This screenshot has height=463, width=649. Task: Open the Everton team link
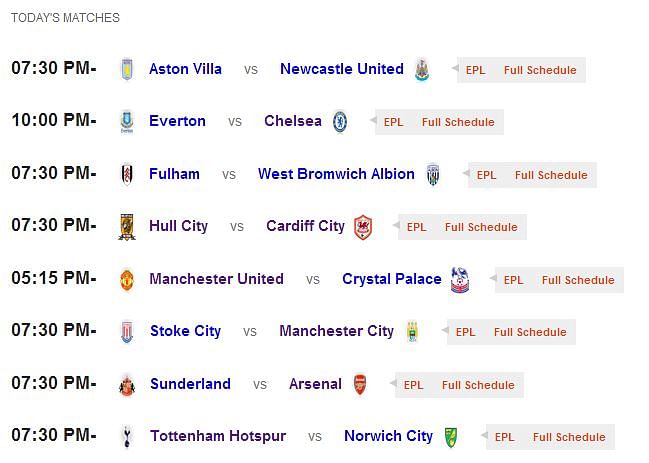[177, 121]
